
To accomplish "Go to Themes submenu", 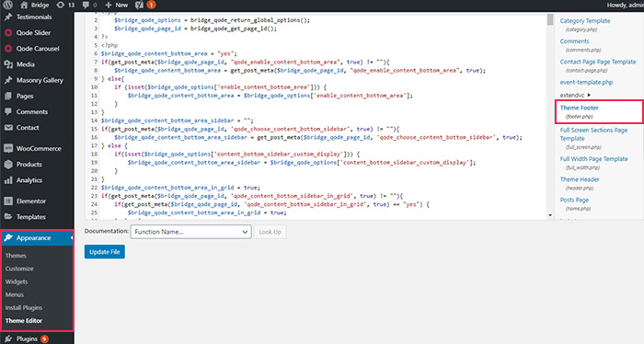I will click(x=16, y=256).
